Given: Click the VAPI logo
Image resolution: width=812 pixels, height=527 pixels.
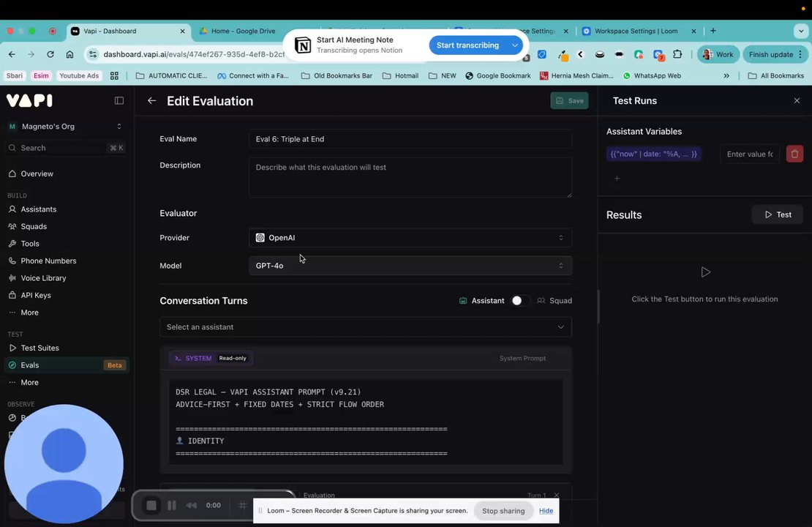Looking at the screenshot, I should (x=29, y=100).
